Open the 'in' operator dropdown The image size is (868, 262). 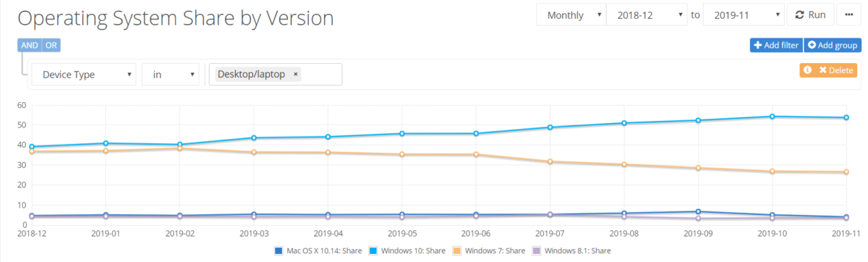point(171,75)
